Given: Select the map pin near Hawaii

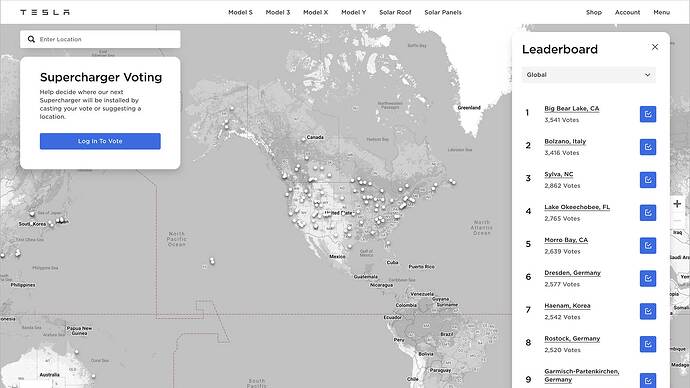Looking at the screenshot, I should point(212,261).
